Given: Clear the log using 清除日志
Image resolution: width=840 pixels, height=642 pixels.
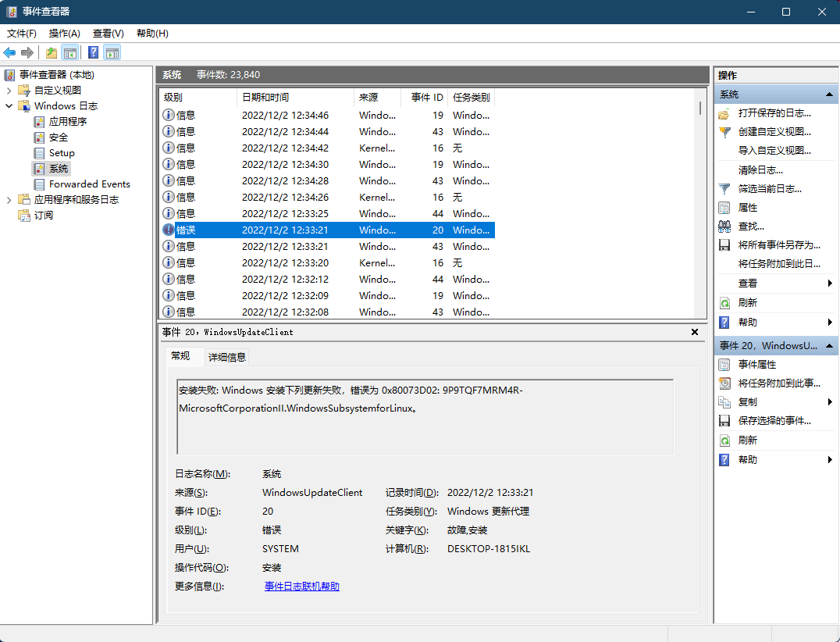Looking at the screenshot, I should pos(754,169).
